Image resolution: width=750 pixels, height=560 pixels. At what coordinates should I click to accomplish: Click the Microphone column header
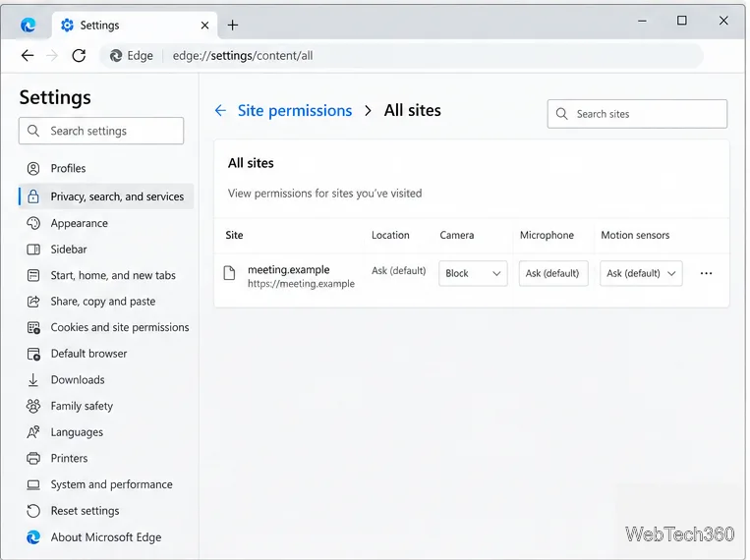[x=547, y=235]
